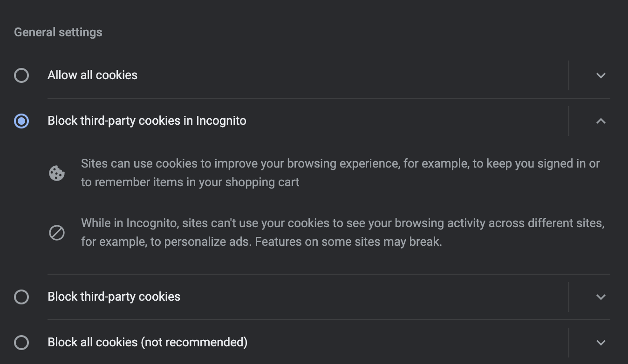Click vertical divider beside Allow all cookies chevron
The image size is (628, 364).
pyautogui.click(x=569, y=75)
